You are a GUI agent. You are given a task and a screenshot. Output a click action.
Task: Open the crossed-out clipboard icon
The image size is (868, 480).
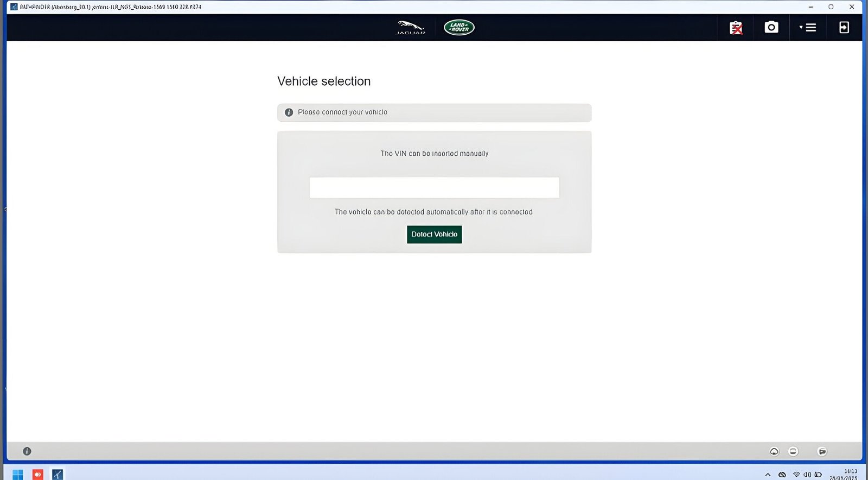coord(736,28)
